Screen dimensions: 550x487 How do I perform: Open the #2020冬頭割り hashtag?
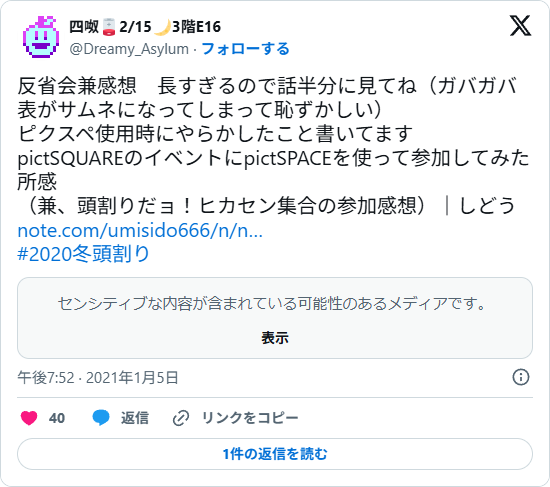coord(83,254)
